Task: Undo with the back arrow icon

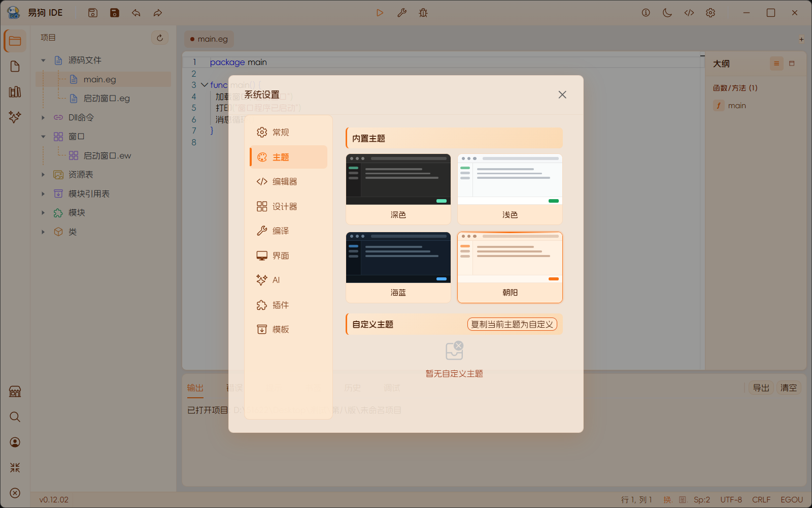Action: pos(136,13)
